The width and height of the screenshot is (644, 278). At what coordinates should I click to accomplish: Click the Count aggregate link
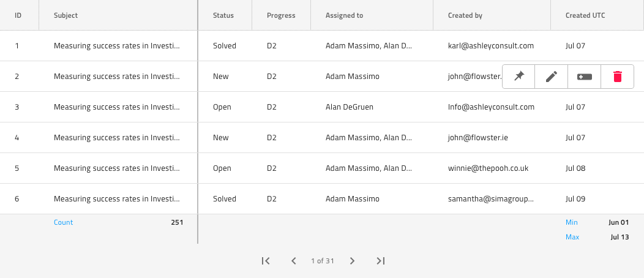(63, 222)
